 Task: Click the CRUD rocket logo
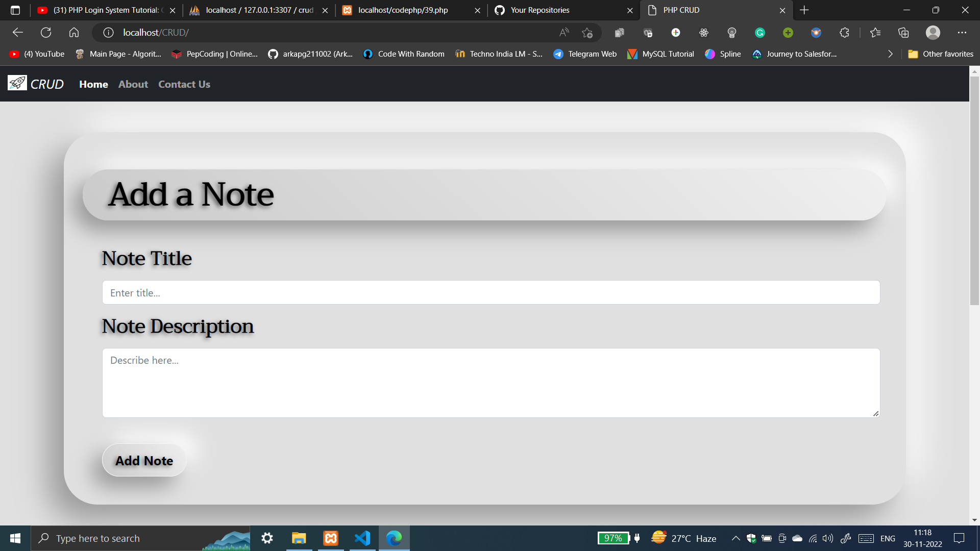point(17,83)
